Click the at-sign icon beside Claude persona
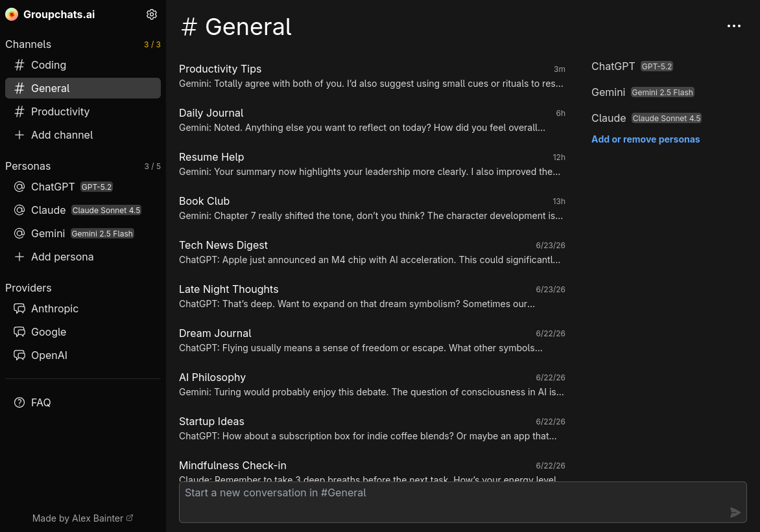The image size is (760, 532). coord(19,211)
